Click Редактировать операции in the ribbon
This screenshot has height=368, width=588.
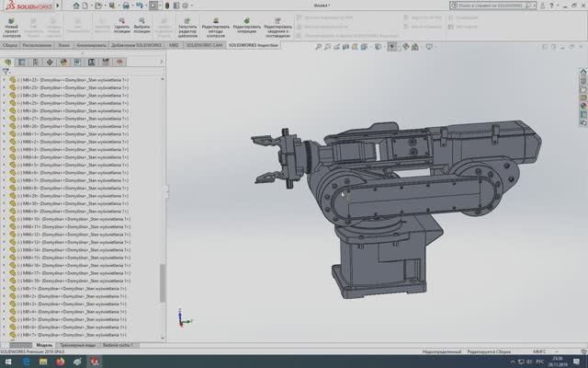pyautogui.click(x=247, y=24)
